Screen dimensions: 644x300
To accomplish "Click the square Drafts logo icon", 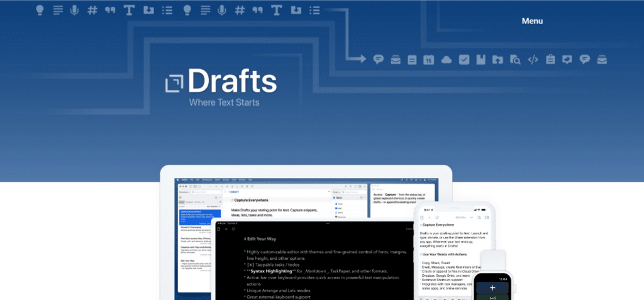I will coord(174,84).
